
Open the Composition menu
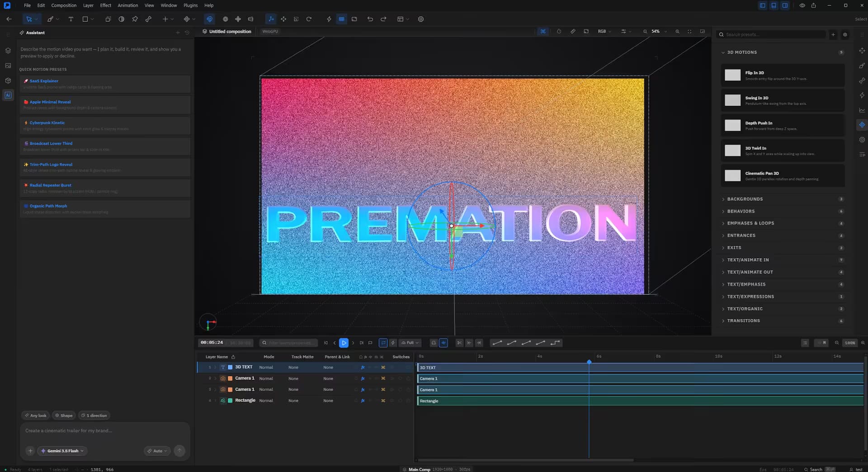[x=64, y=5]
